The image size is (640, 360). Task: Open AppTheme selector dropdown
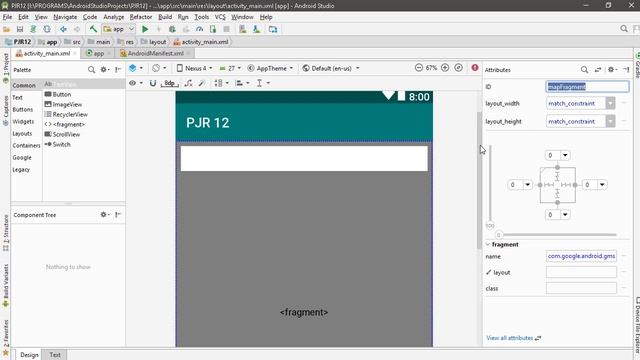270,68
